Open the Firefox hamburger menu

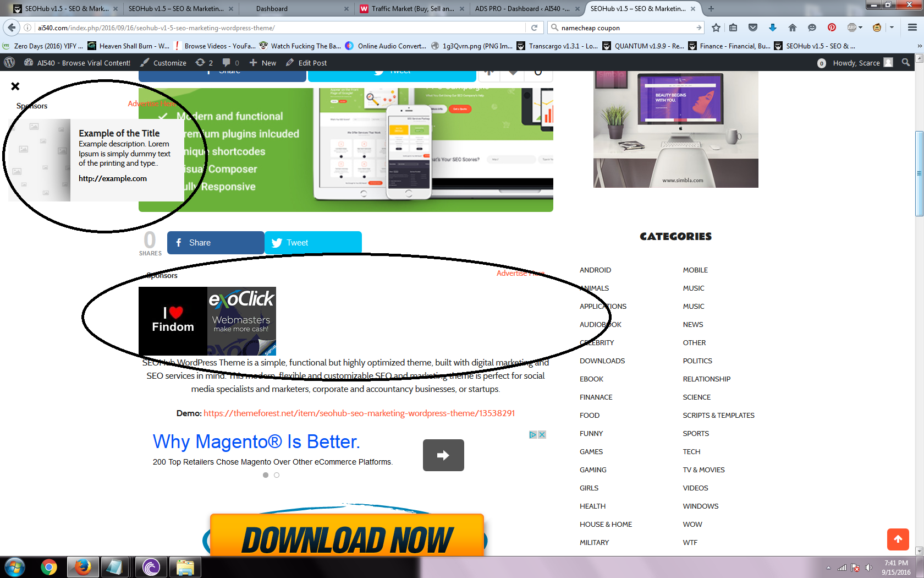coord(912,28)
